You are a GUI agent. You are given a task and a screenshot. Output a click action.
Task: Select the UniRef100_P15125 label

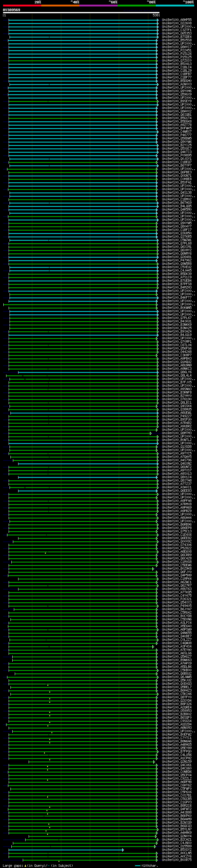click(x=177, y=57)
